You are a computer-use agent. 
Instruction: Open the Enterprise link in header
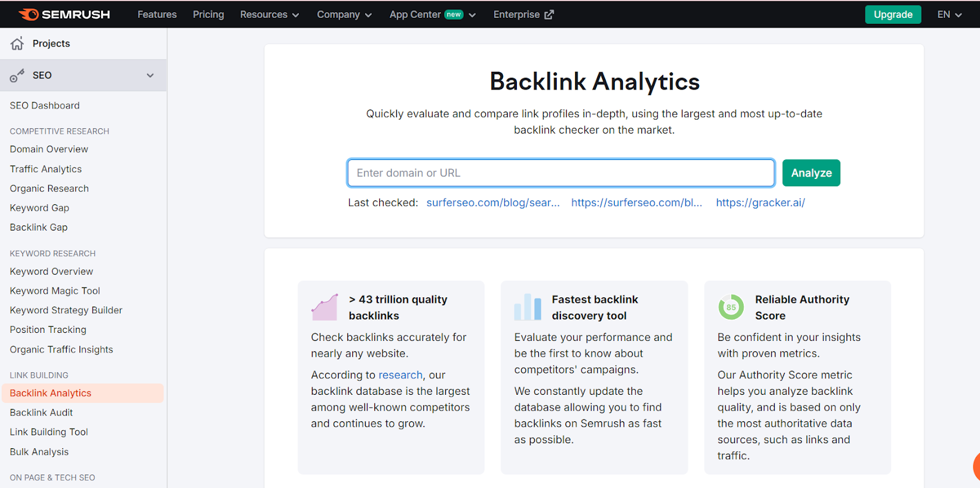pos(523,14)
